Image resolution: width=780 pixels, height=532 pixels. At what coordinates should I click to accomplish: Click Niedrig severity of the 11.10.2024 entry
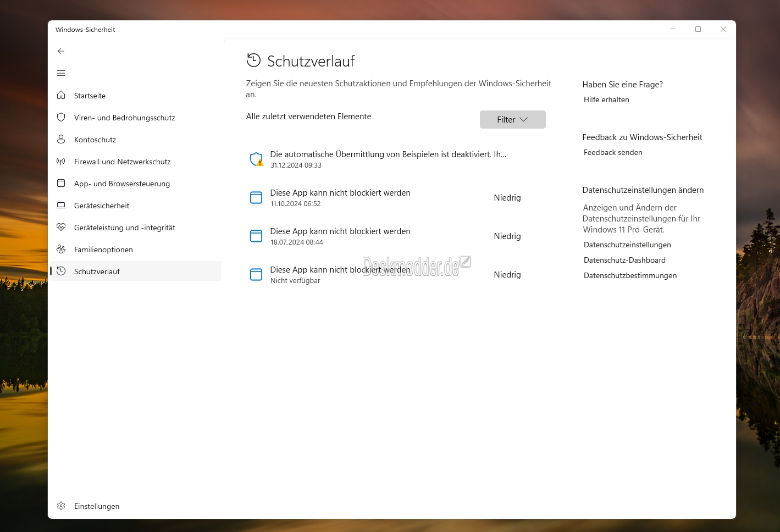pos(507,198)
